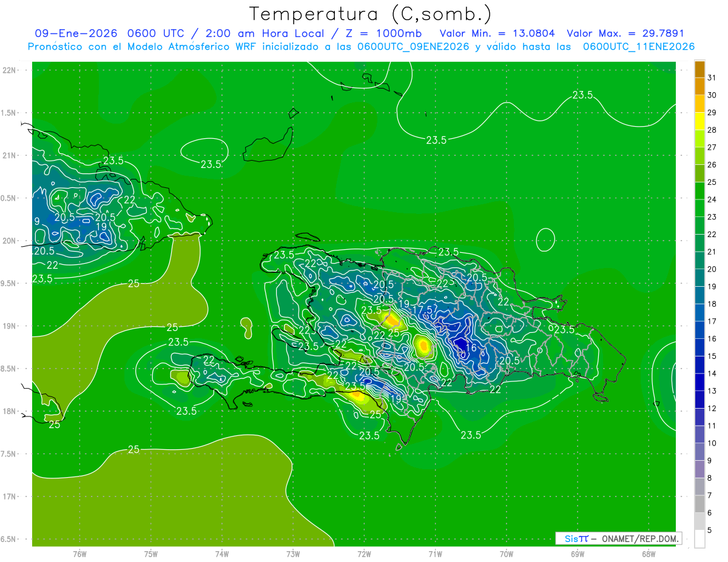This screenshot has width=728, height=562.
Task: Click the color bar swatch between 25 and 26
Action: pos(699,173)
